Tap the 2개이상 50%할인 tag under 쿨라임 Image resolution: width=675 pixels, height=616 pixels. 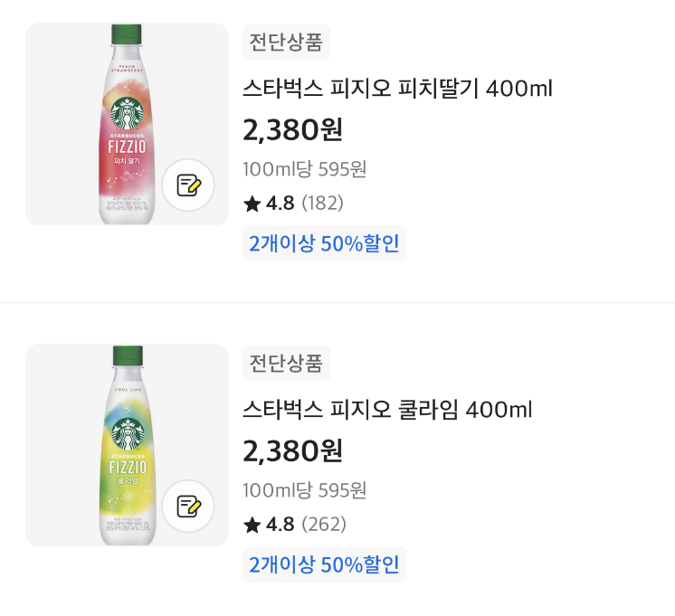pyautogui.click(x=324, y=564)
